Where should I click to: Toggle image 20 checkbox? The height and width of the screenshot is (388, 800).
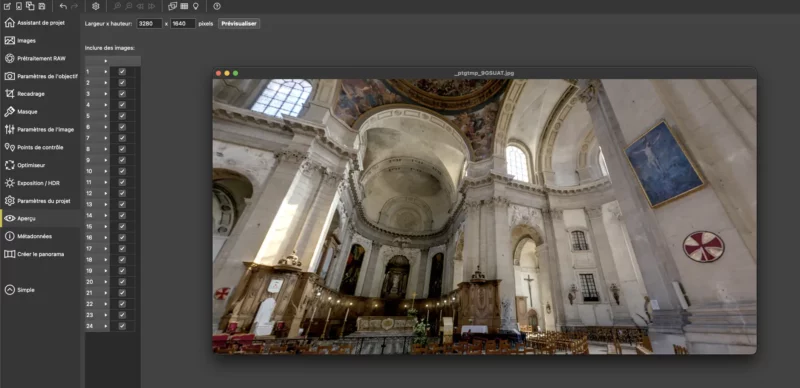pos(122,282)
